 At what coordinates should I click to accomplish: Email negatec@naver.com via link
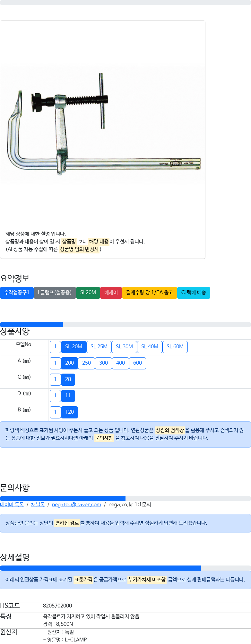point(76,505)
